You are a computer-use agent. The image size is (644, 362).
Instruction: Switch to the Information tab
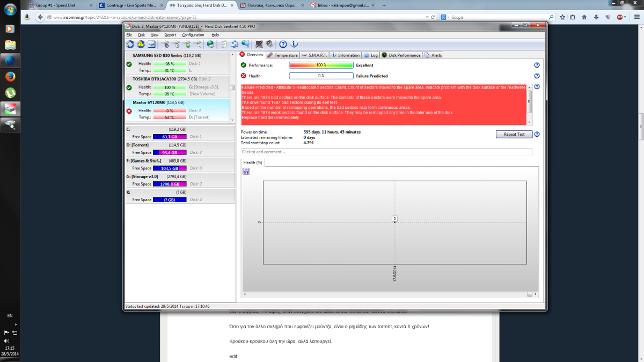pyautogui.click(x=345, y=55)
